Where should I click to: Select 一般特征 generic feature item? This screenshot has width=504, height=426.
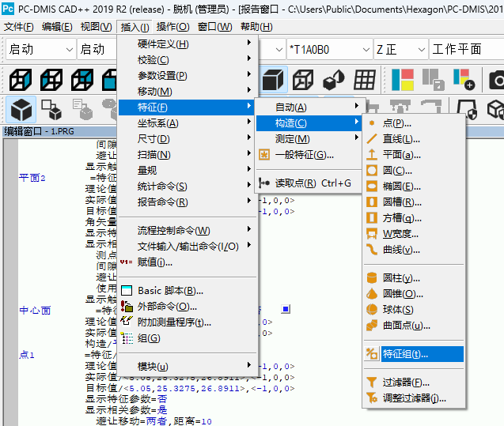tap(304, 155)
